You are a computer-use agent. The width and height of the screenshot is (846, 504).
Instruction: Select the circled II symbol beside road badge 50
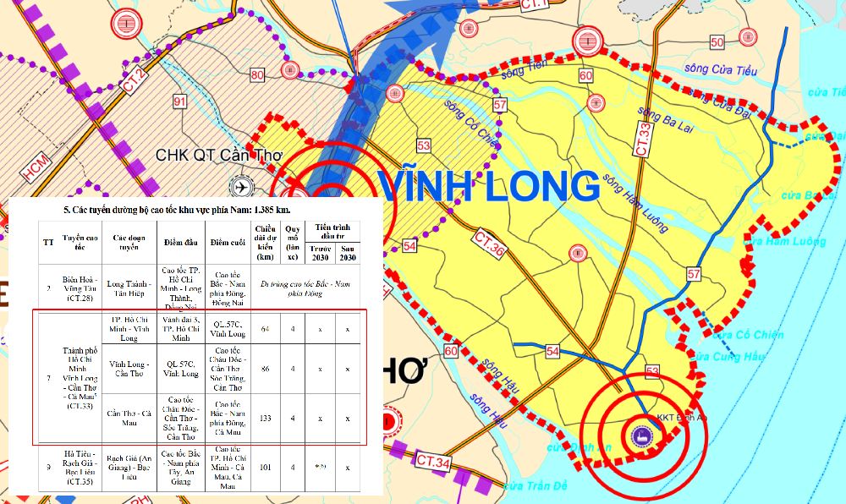(x=748, y=37)
